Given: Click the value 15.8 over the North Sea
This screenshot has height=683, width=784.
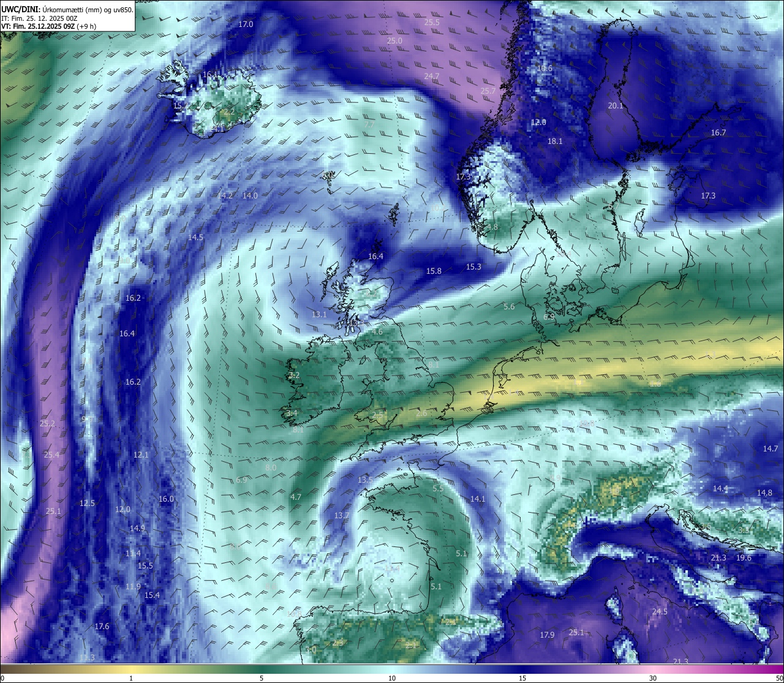Looking at the screenshot, I should (434, 271).
